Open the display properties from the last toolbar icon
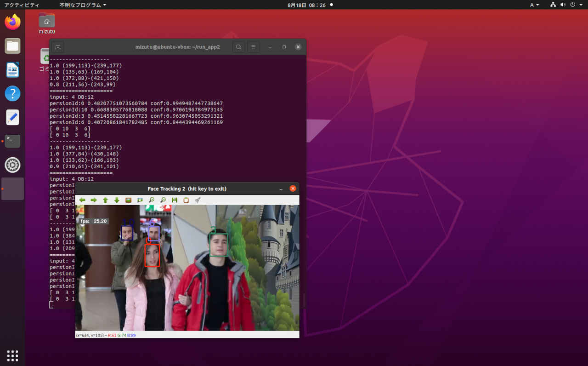Screen dimensions: 588x366 [x=198, y=200]
